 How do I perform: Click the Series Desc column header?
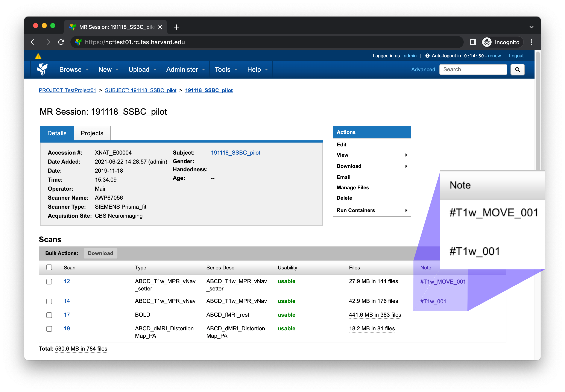(220, 268)
